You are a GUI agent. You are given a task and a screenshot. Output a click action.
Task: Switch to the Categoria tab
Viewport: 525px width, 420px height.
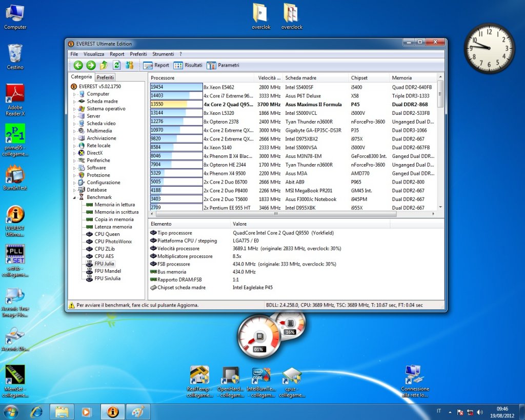pyautogui.click(x=82, y=77)
